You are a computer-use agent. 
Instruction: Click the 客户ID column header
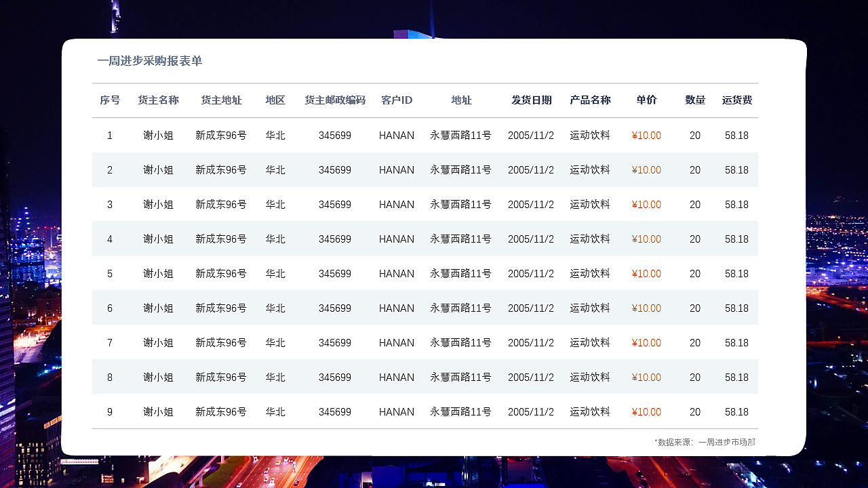[x=397, y=100]
